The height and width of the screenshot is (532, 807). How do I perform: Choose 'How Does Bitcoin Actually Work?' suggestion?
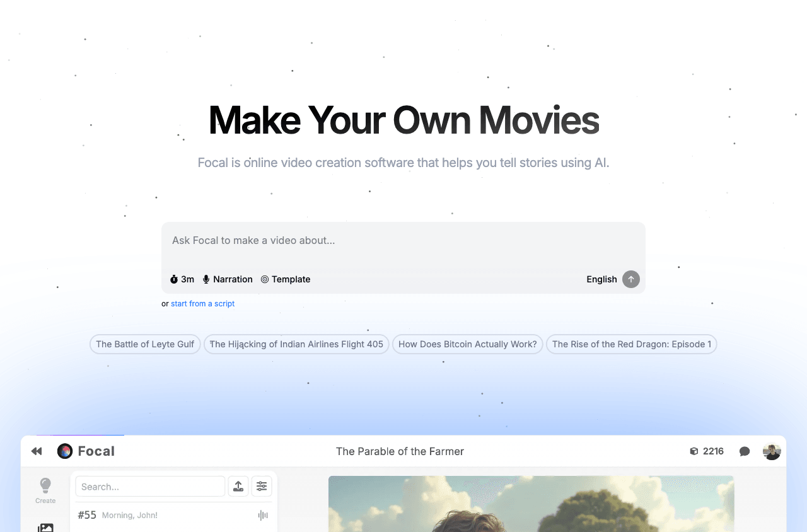coord(468,344)
